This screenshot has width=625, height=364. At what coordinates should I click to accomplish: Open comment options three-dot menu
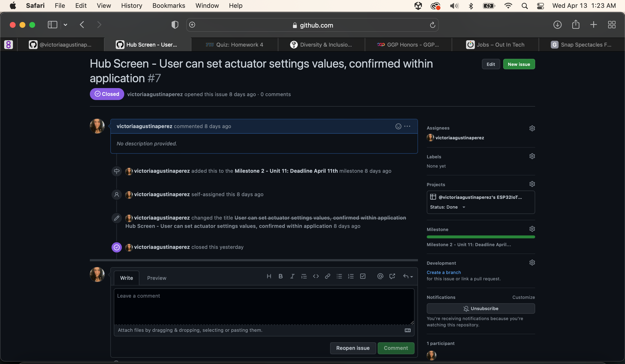click(x=407, y=126)
